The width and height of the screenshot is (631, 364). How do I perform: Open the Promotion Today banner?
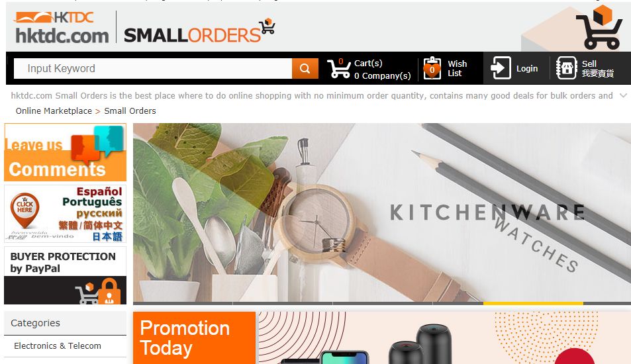click(x=195, y=338)
